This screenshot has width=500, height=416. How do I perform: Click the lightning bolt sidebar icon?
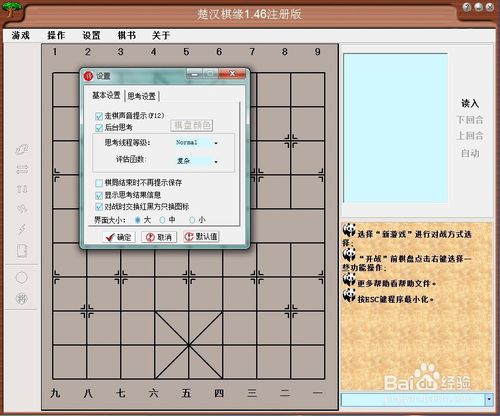[x=22, y=230]
